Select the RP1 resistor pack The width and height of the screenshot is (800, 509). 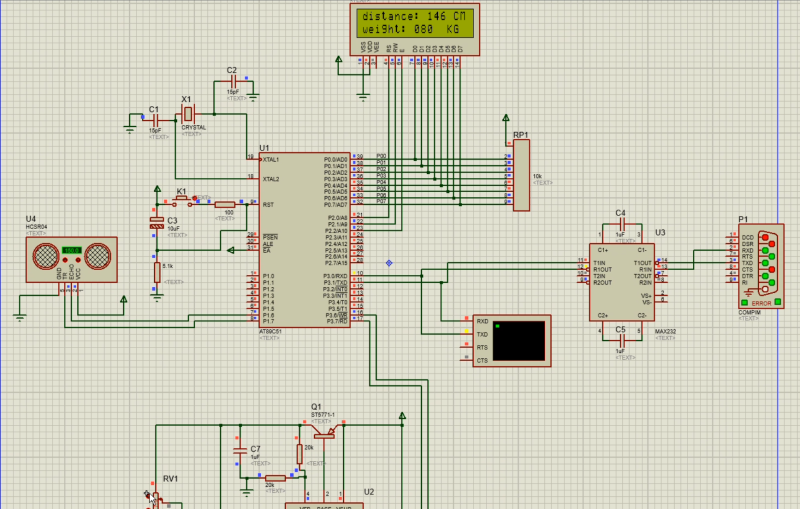click(x=521, y=175)
